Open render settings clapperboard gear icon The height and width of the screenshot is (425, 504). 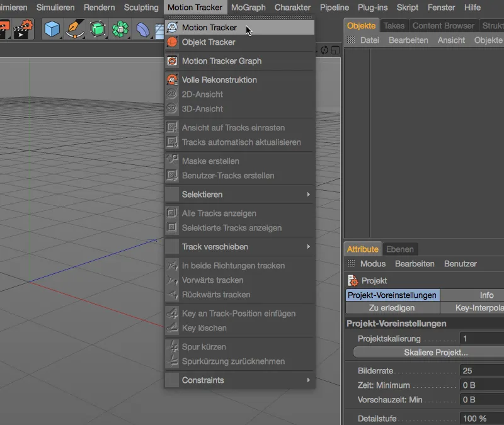tap(23, 29)
